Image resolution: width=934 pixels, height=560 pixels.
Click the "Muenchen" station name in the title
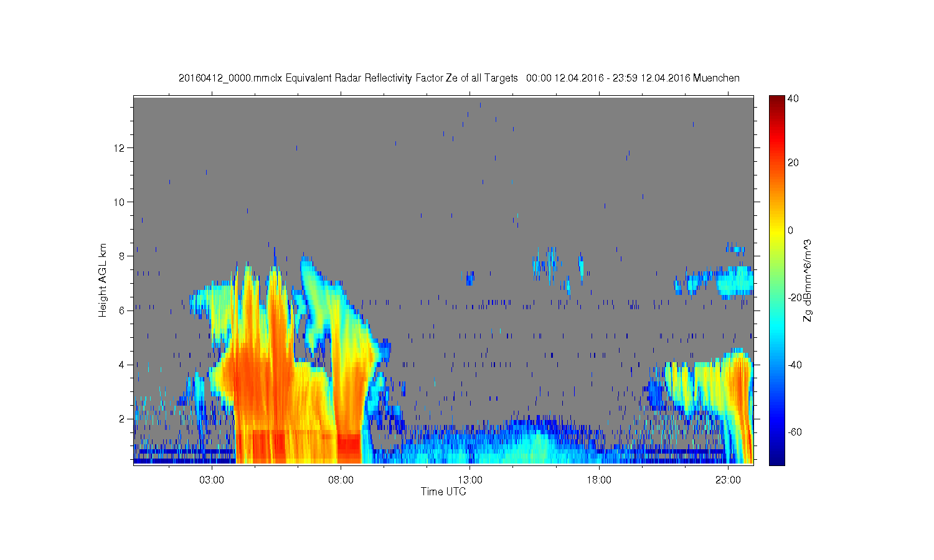click(716, 78)
